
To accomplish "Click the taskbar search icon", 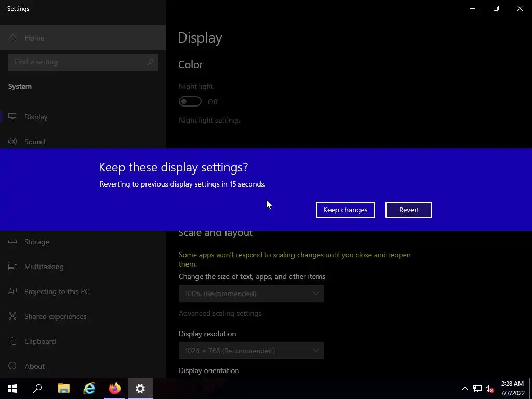I will coord(37,389).
